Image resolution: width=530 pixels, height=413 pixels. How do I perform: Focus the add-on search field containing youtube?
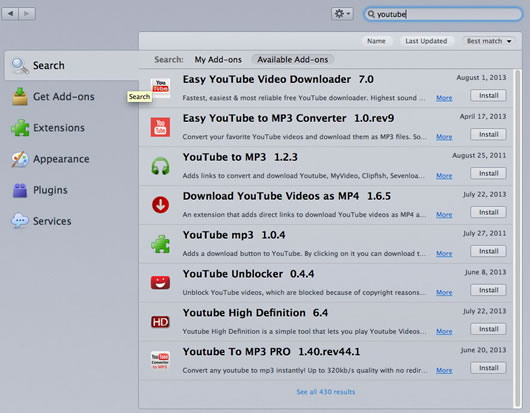tap(443, 14)
